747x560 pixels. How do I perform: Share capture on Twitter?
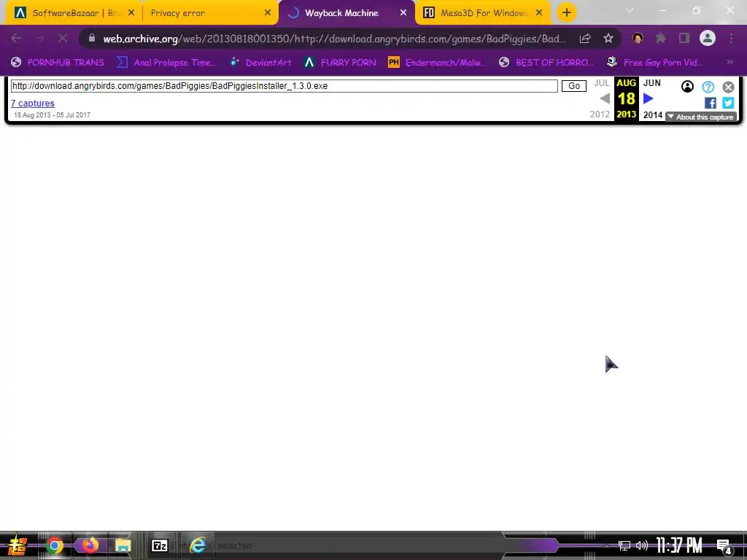pos(728,103)
